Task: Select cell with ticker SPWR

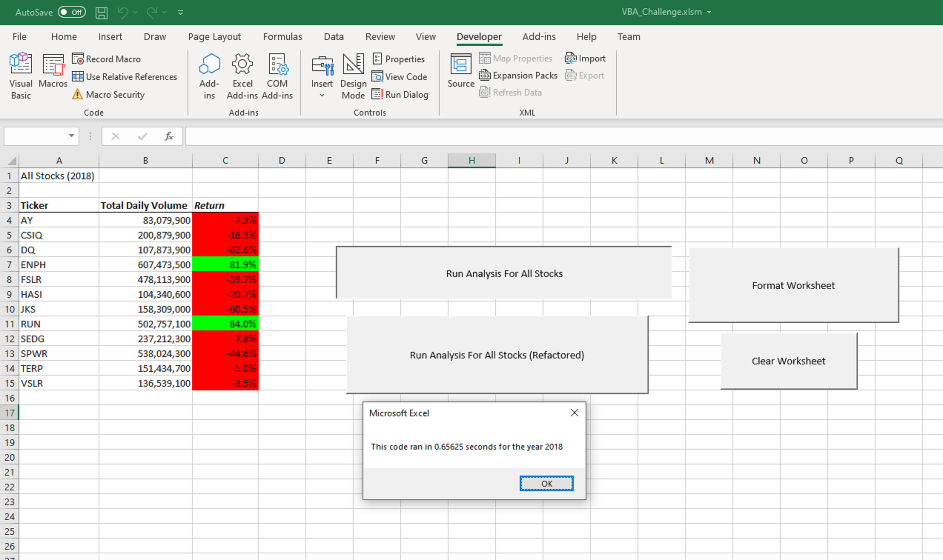Action: [x=59, y=354]
